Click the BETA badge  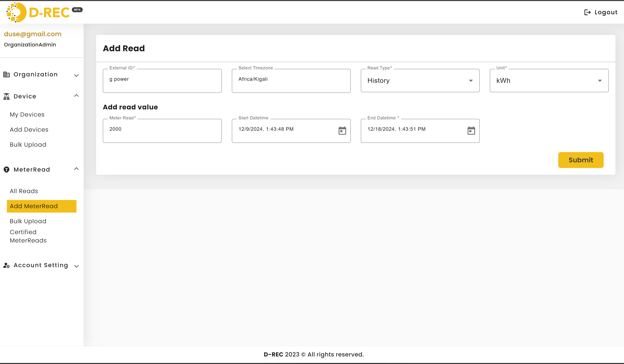[x=77, y=10]
